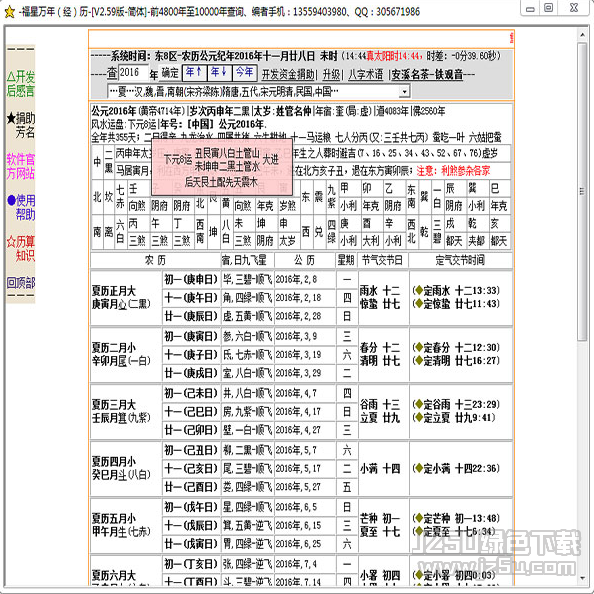Click the 确定 confirm button
The image size is (594, 594).
170,73
